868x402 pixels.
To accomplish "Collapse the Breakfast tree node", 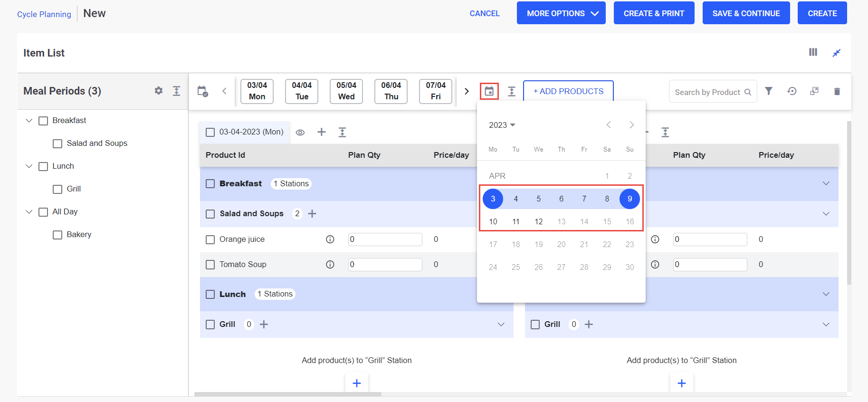I will point(29,121).
